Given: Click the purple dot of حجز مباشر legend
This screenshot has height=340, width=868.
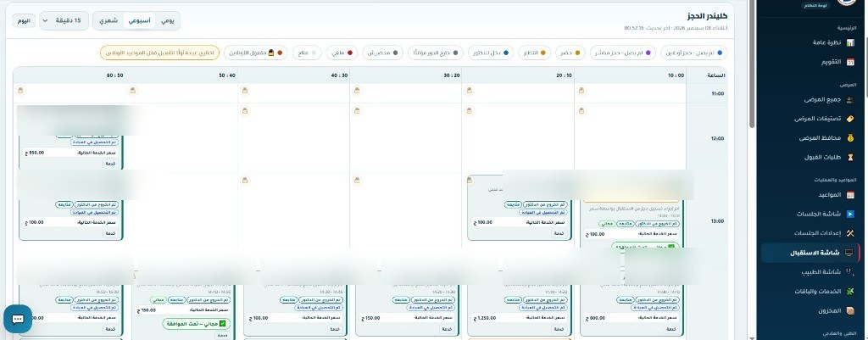Looking at the screenshot, I should click(x=648, y=53).
